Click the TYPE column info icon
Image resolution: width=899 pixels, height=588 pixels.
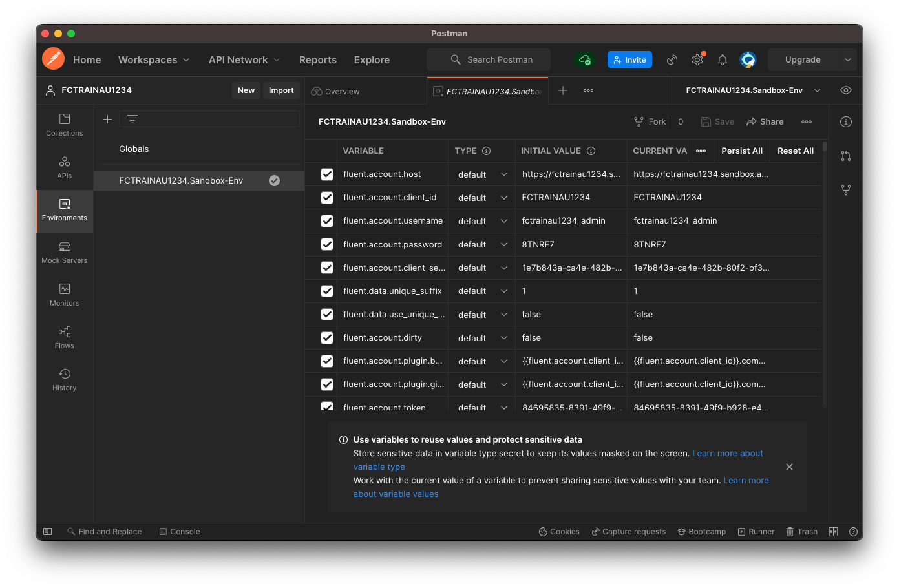487,151
